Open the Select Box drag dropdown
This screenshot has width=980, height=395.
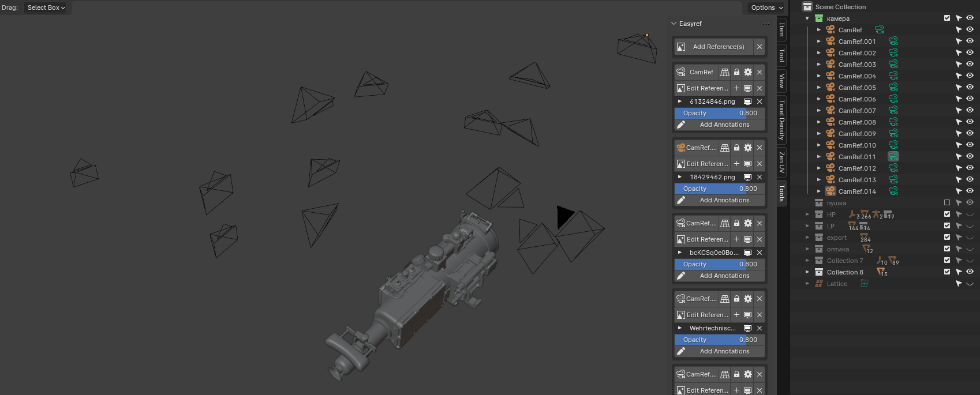(x=46, y=7)
